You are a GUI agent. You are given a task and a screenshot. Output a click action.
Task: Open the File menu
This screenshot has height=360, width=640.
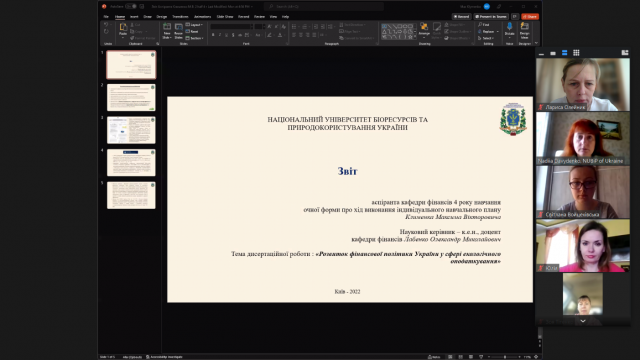pos(106,17)
